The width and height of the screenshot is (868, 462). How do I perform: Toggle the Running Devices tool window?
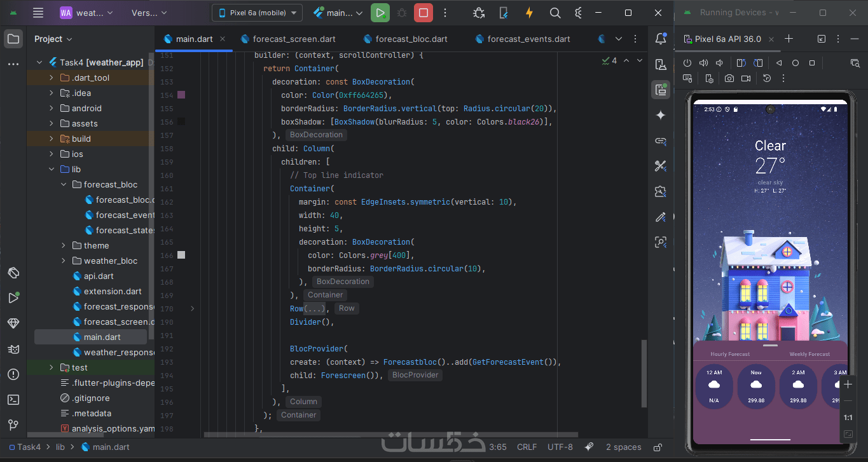pos(661,90)
